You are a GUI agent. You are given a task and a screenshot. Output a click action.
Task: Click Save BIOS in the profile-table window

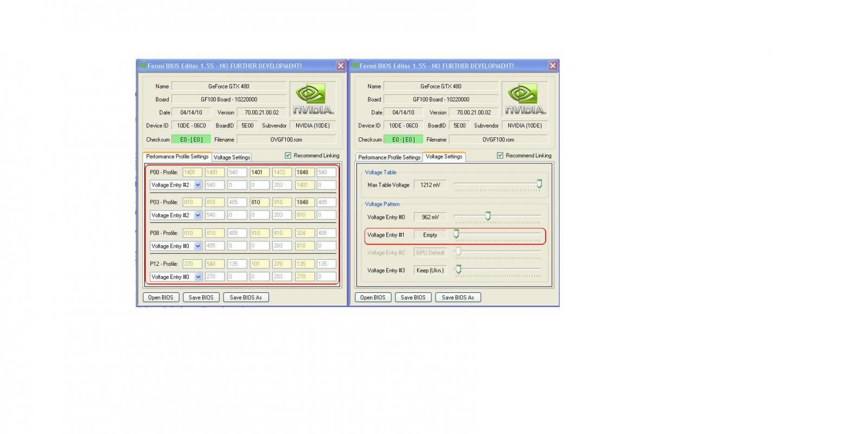[x=201, y=297]
